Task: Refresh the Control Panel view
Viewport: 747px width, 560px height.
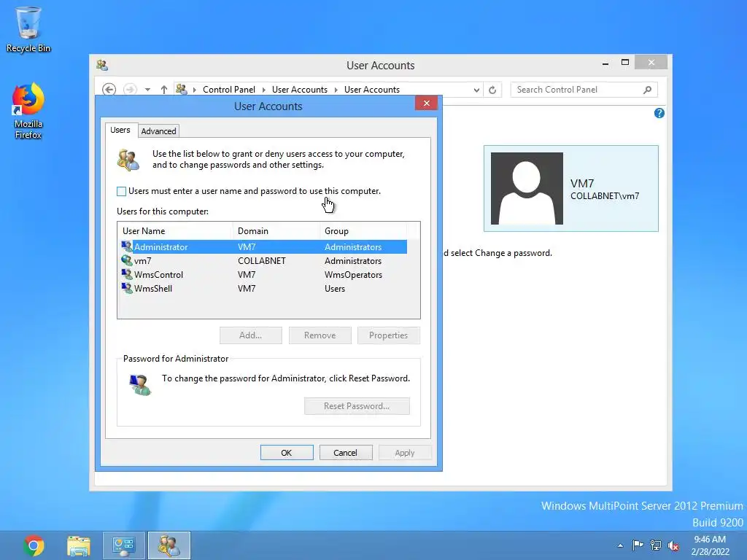Action: click(492, 90)
